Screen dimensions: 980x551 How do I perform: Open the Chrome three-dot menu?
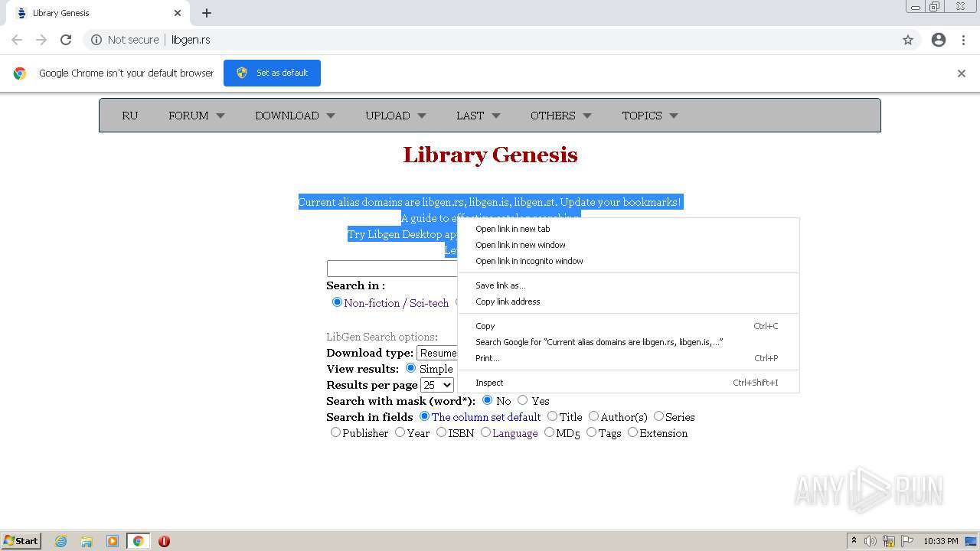coord(963,40)
